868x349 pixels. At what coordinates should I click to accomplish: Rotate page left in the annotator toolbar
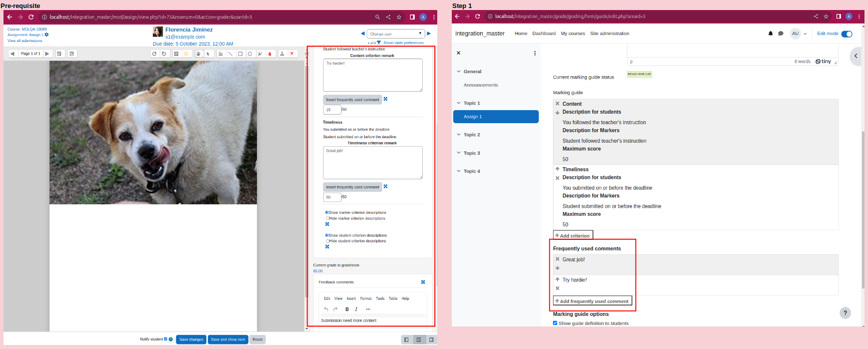[155, 54]
